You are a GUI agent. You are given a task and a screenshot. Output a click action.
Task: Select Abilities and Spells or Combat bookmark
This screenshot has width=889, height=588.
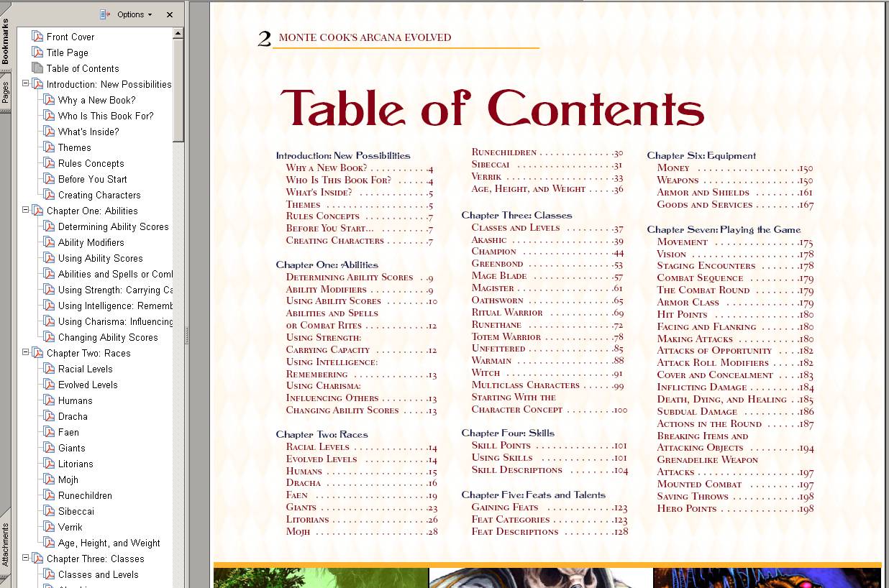click(115, 274)
